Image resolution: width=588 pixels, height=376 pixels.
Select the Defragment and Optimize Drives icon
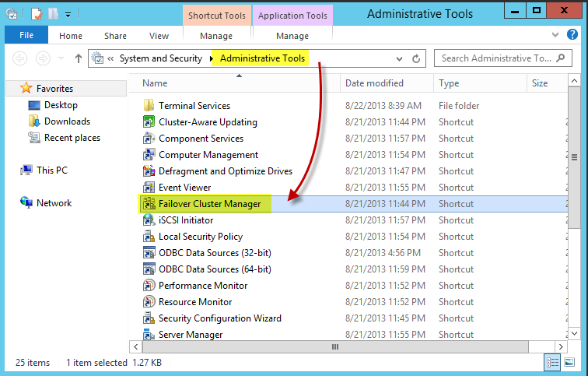pyautogui.click(x=149, y=171)
